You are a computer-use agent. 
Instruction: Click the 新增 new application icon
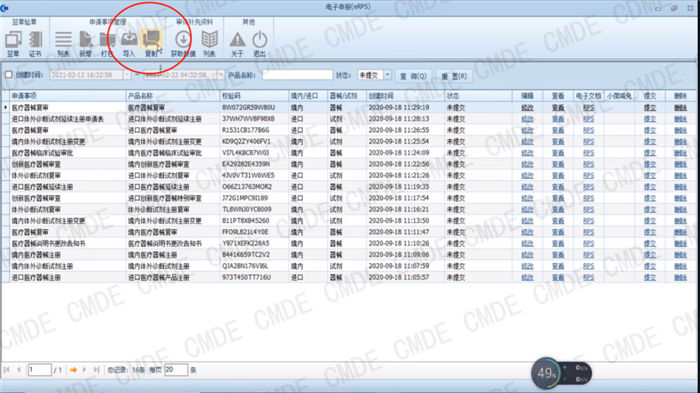(85, 44)
